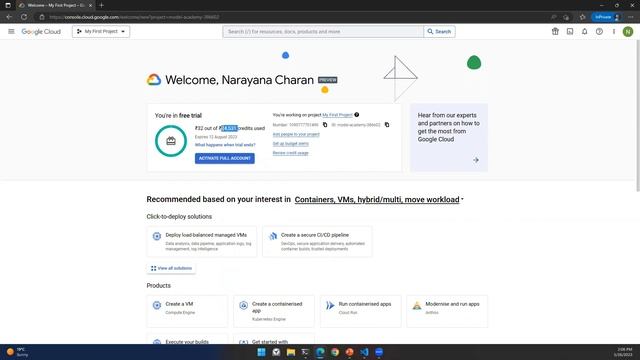Viewport: 640px width, 360px height.
Task: Copy the project ID
Action: coord(387,124)
